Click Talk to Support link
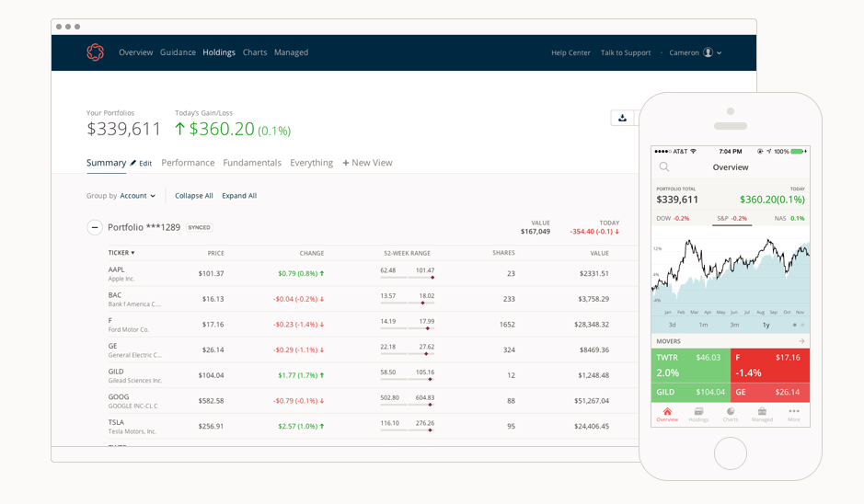 pyautogui.click(x=626, y=52)
